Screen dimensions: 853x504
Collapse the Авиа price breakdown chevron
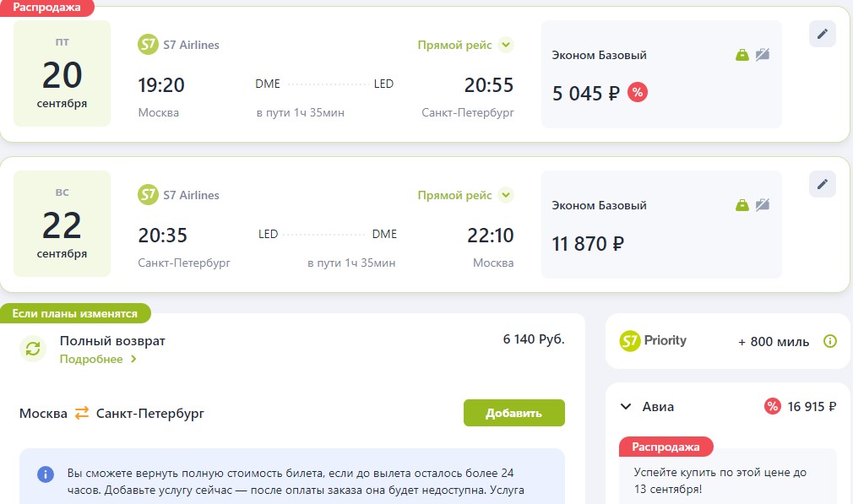click(x=626, y=407)
